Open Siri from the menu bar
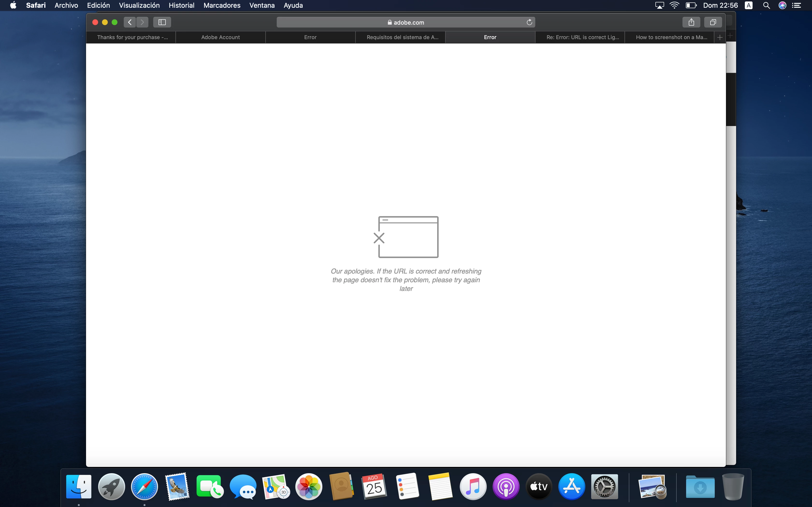Image resolution: width=812 pixels, height=507 pixels. [783, 5]
